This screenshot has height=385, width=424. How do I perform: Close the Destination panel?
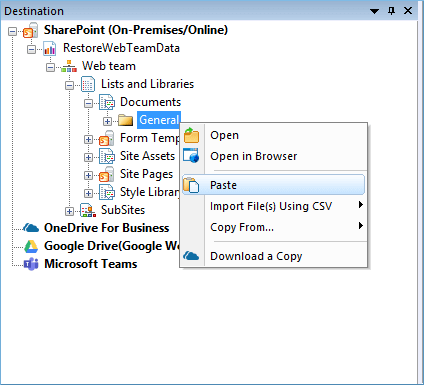[x=408, y=11]
